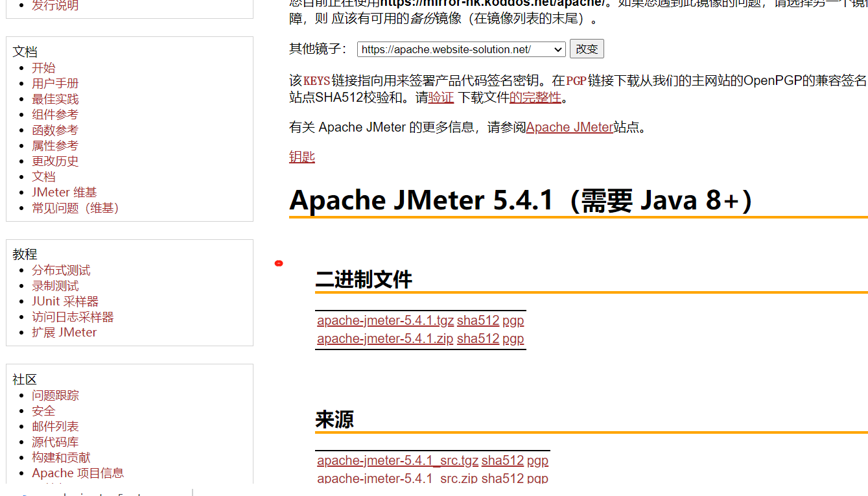Click the 文档 sidebar section heading

(x=25, y=52)
